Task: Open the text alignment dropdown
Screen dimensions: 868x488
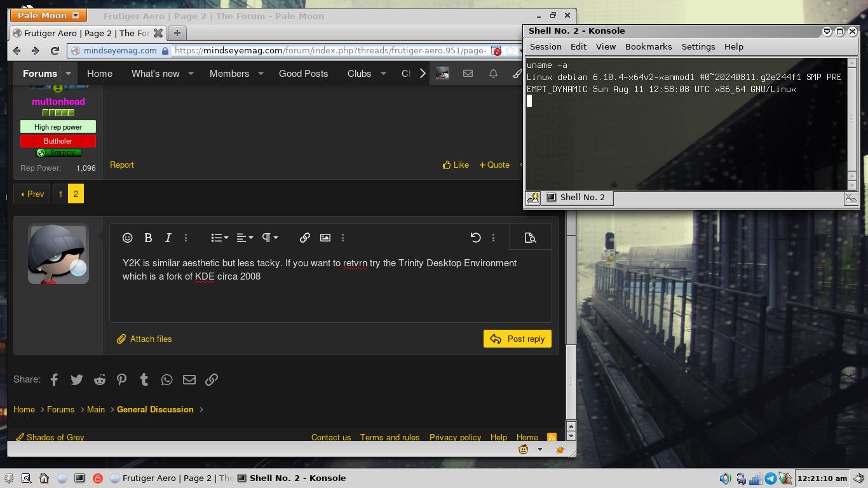Action: point(245,238)
